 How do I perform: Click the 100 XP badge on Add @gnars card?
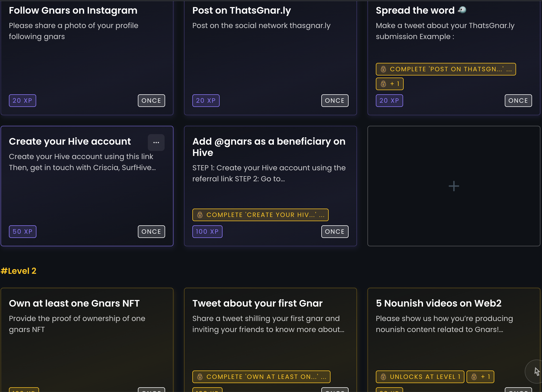coord(207,232)
